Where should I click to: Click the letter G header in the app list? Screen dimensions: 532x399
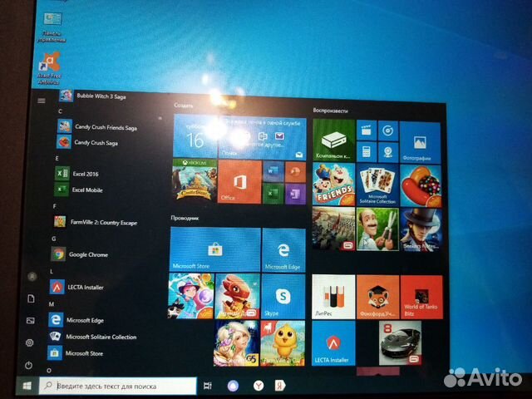[x=52, y=239]
